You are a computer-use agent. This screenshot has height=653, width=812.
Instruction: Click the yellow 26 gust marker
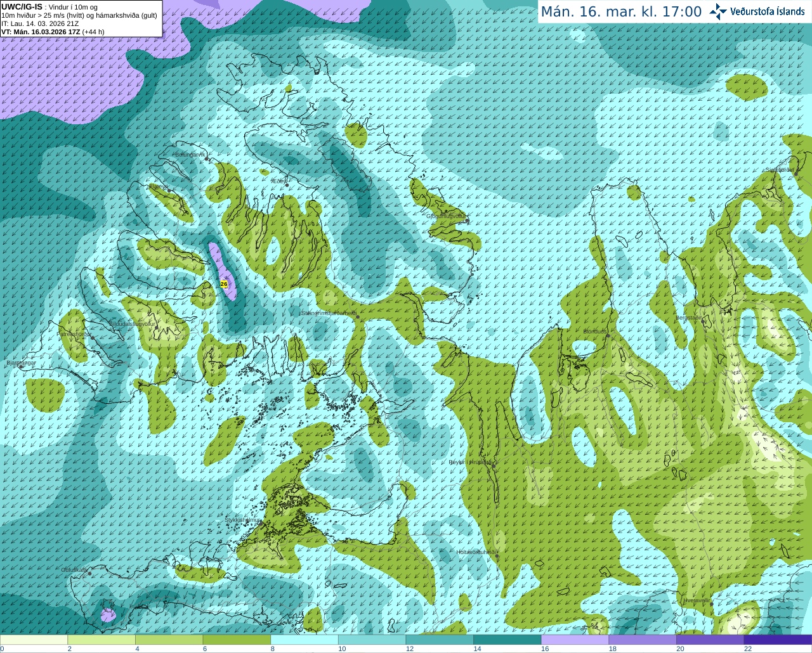pyautogui.click(x=224, y=284)
